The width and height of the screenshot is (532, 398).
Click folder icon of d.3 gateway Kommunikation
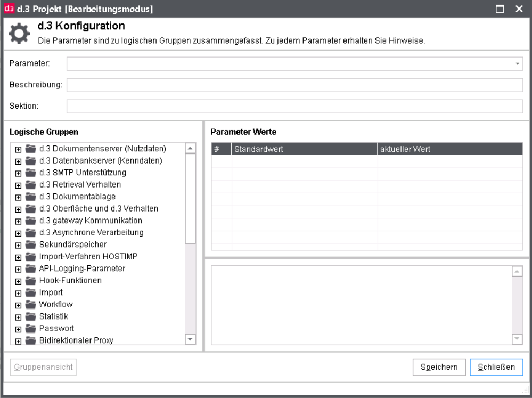point(30,221)
